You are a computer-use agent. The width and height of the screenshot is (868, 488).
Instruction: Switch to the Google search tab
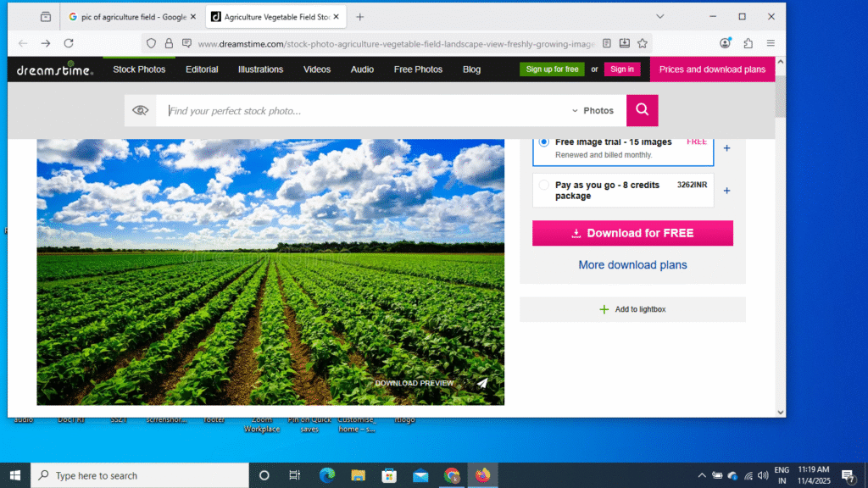pos(127,17)
